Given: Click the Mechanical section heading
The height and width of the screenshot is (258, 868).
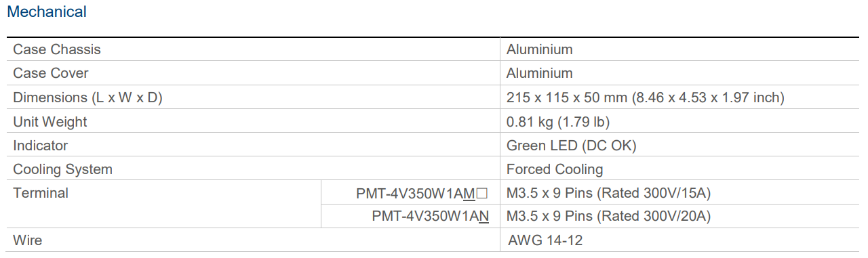Looking at the screenshot, I should pos(47,12).
